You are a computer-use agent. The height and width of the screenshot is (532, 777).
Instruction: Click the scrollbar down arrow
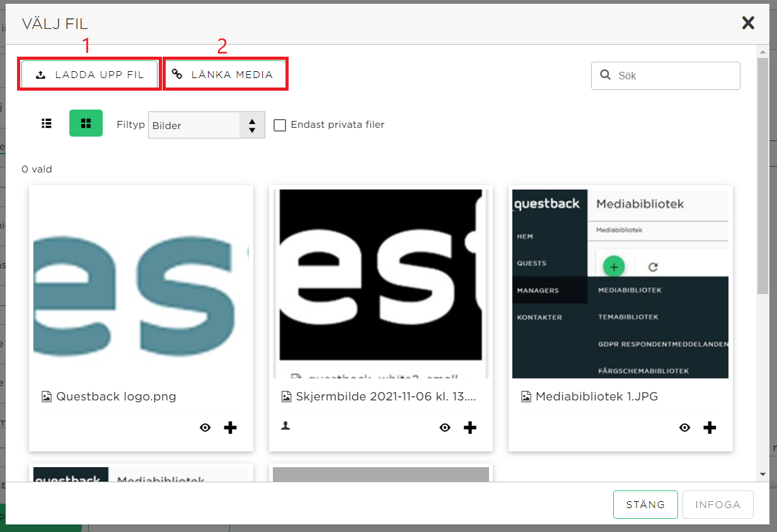pyautogui.click(x=763, y=474)
